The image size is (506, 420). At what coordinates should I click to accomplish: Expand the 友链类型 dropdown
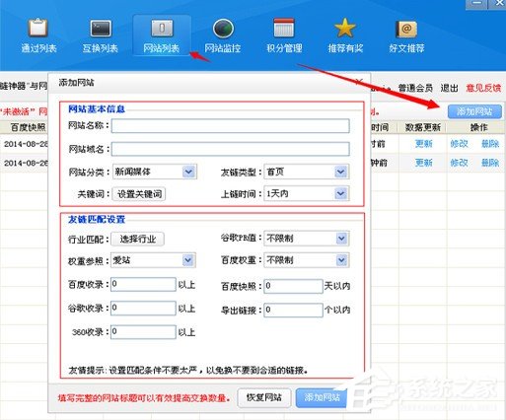click(x=340, y=172)
